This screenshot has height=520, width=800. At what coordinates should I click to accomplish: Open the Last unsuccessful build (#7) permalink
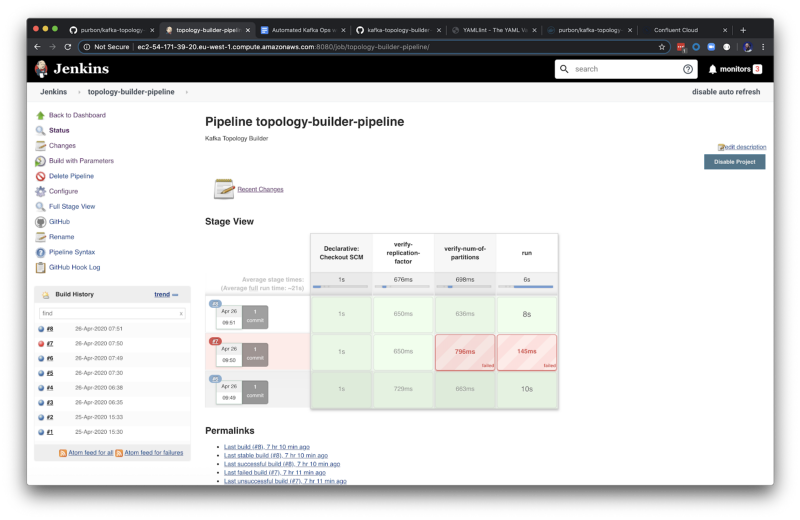point(285,481)
